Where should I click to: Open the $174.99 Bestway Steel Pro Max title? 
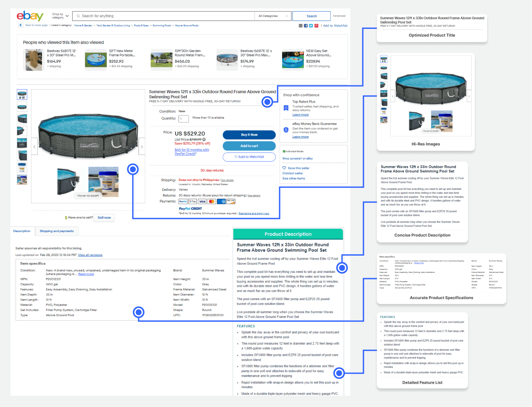pyautogui.click(x=256, y=53)
